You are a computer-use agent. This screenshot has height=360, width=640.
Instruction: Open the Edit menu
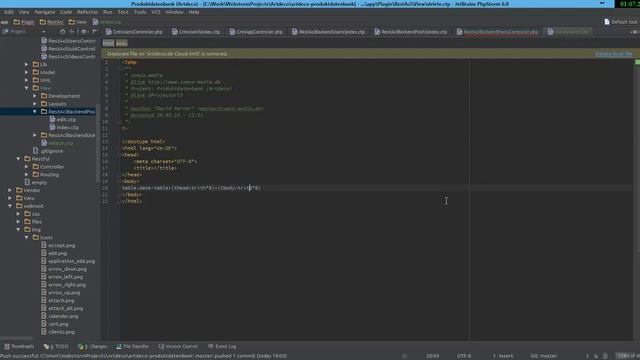(9, 12)
